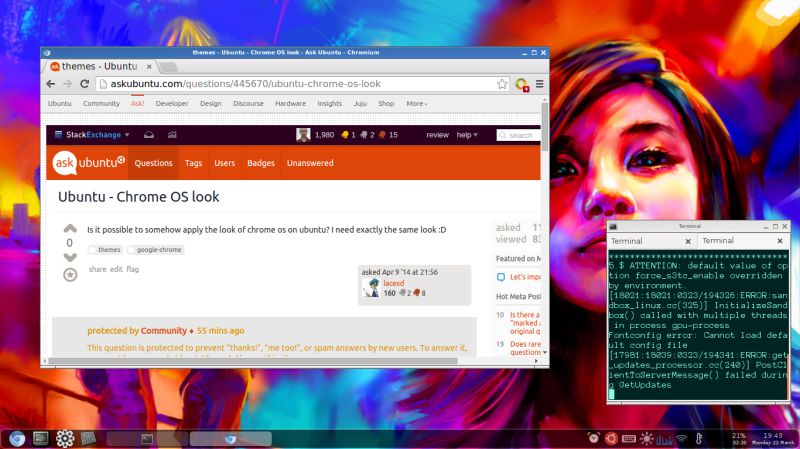This screenshot has height=449, width=800.
Task: Switch to Chromium window taskbar button
Action: 231,439
